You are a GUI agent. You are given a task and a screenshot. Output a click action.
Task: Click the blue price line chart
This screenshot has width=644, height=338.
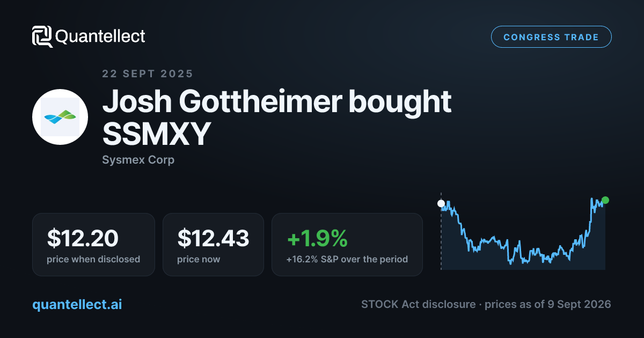[x=523, y=232]
